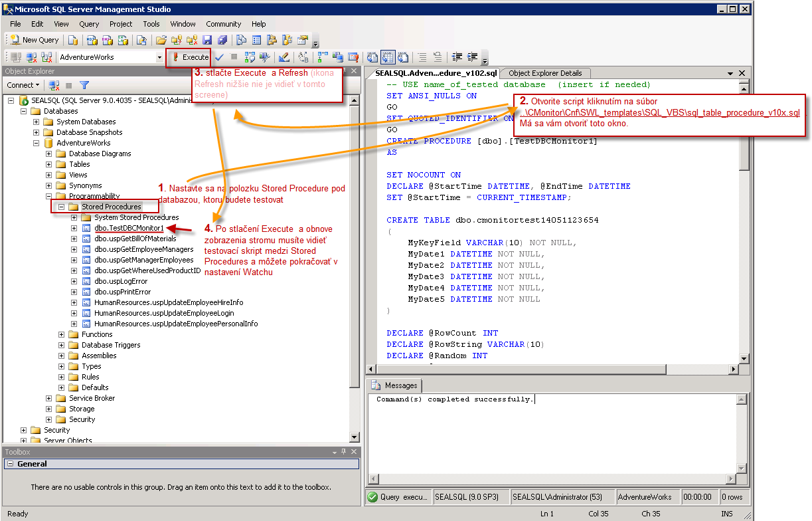Open the Registered Servers window icon

point(240,40)
